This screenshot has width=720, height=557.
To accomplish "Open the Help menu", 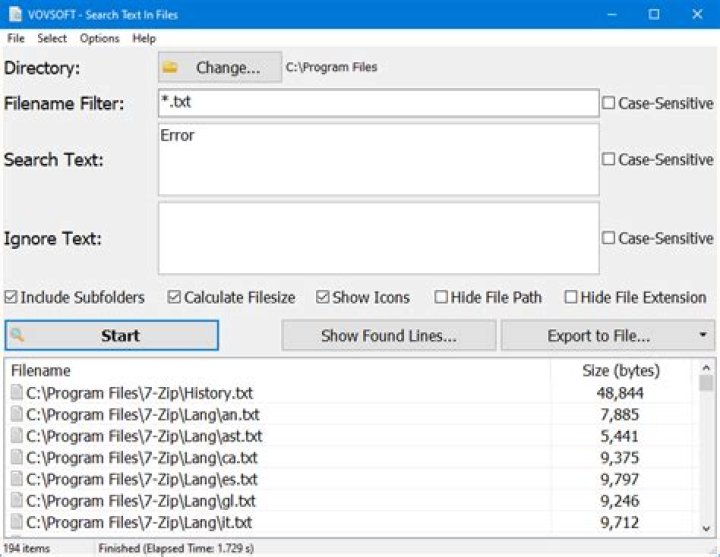I will (144, 39).
